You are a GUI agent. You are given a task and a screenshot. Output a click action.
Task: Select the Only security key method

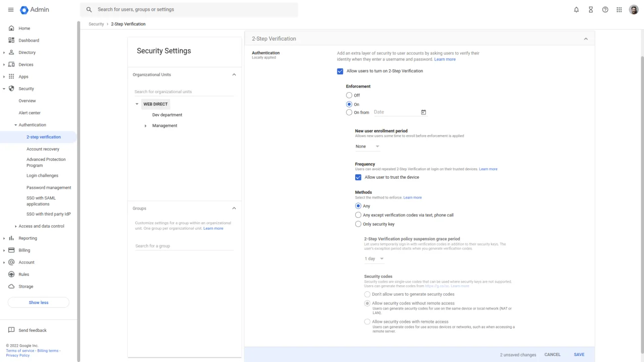(358, 224)
